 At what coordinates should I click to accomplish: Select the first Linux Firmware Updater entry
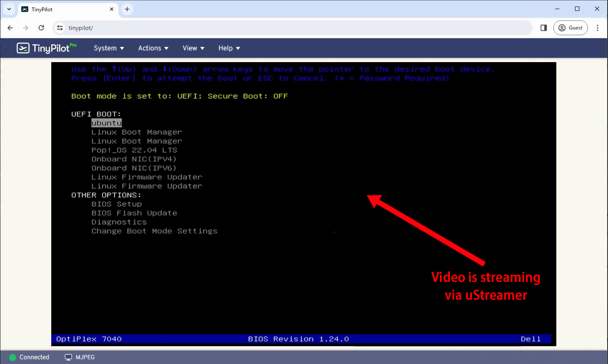click(147, 177)
